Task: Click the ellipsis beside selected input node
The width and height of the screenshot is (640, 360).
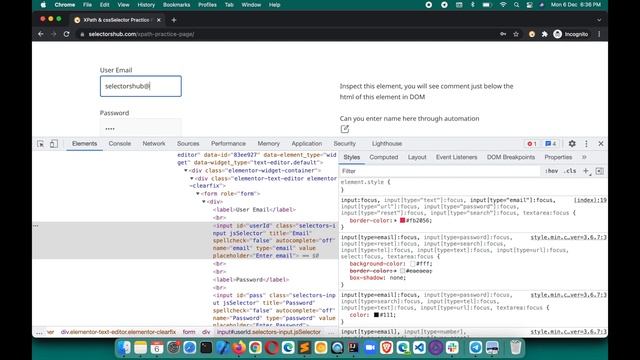Action: [36, 226]
